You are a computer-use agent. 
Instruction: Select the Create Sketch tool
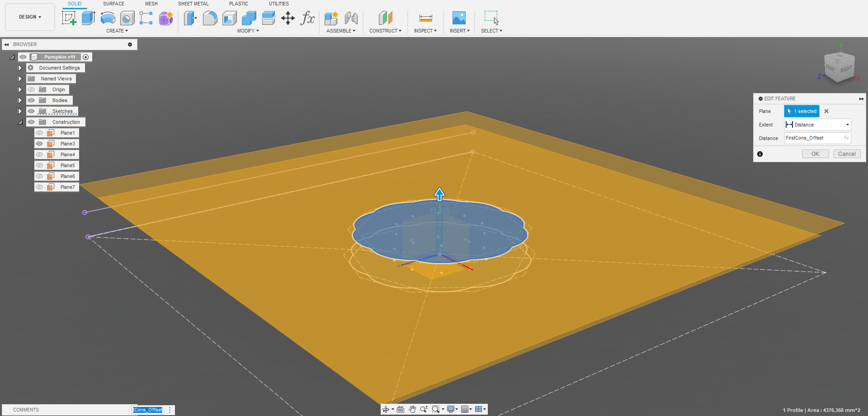69,18
